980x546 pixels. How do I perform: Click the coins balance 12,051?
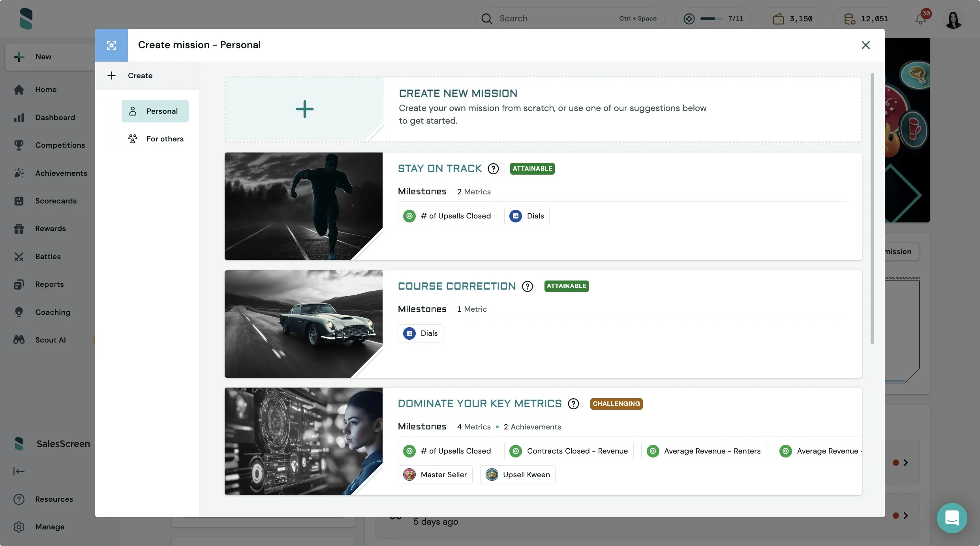(866, 19)
